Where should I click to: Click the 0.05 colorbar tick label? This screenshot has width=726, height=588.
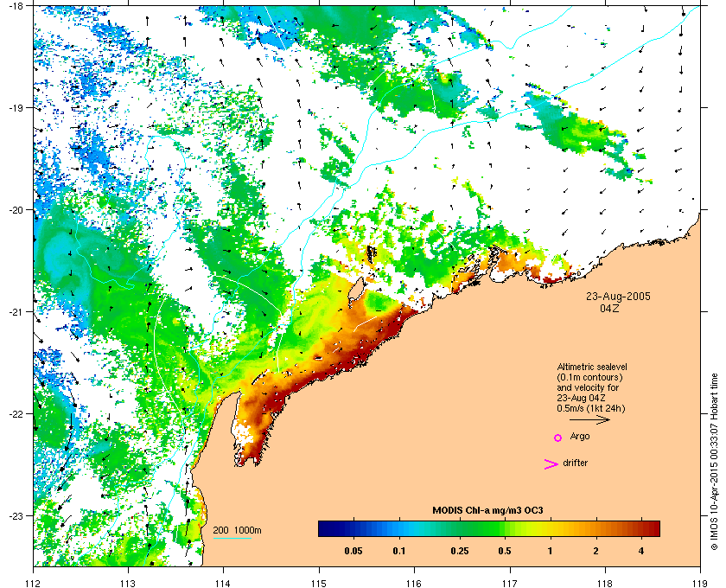click(x=353, y=551)
